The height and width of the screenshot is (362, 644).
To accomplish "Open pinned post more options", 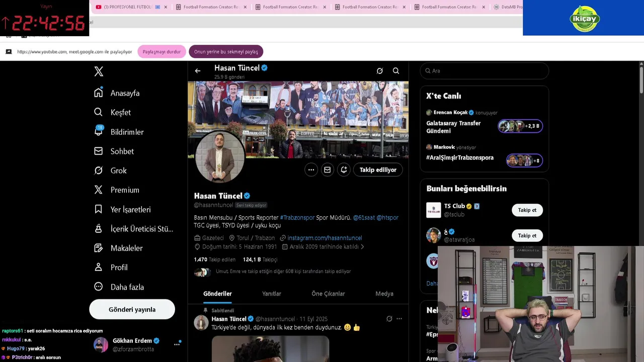I will coord(399,319).
